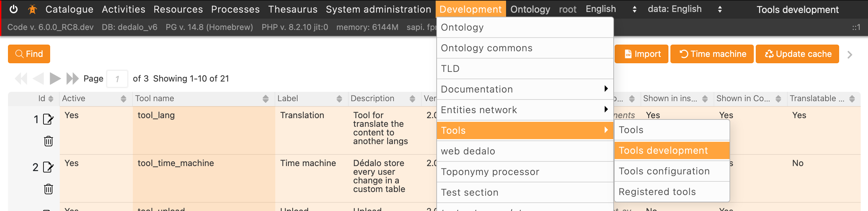Screen dimensions: 868x211
Task: Delete record 2 with trash icon
Action: point(48,189)
